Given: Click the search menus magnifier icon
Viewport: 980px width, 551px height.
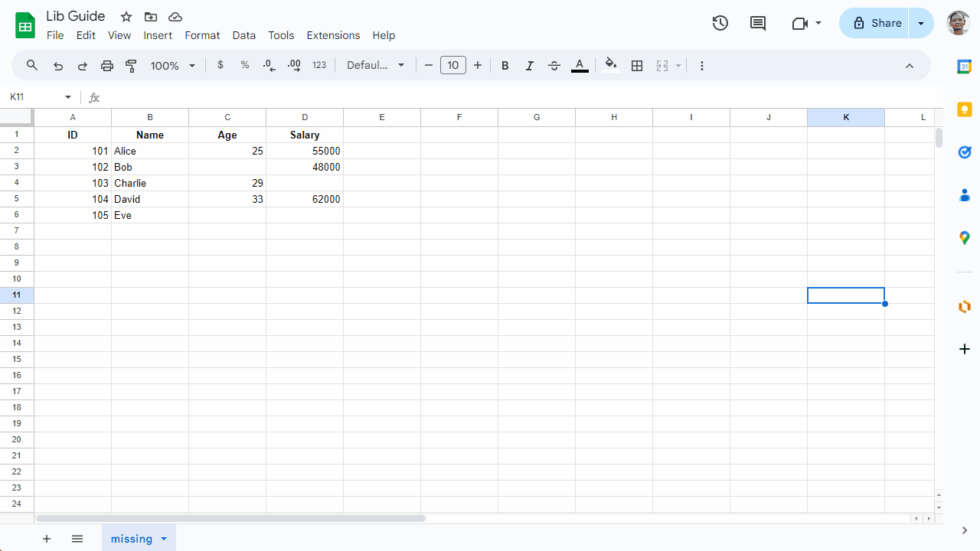Looking at the screenshot, I should (x=32, y=66).
